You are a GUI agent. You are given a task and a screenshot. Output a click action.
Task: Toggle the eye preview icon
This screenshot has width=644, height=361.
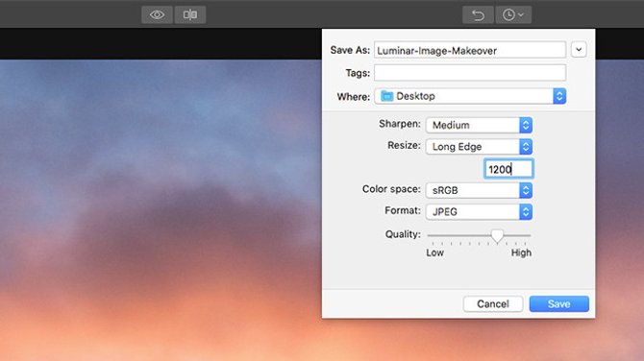click(x=157, y=15)
